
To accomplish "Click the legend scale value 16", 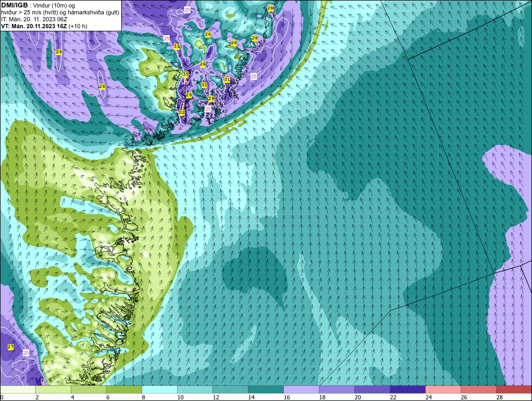I will [x=287, y=397].
